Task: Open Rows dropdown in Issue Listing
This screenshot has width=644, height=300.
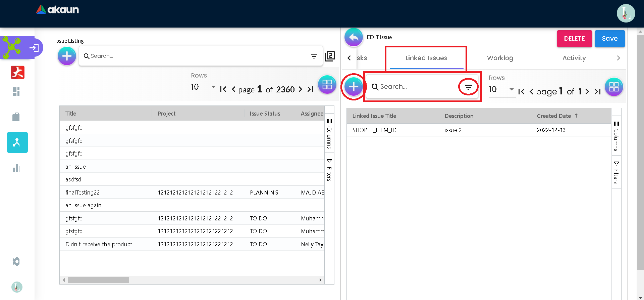Action: (204, 87)
